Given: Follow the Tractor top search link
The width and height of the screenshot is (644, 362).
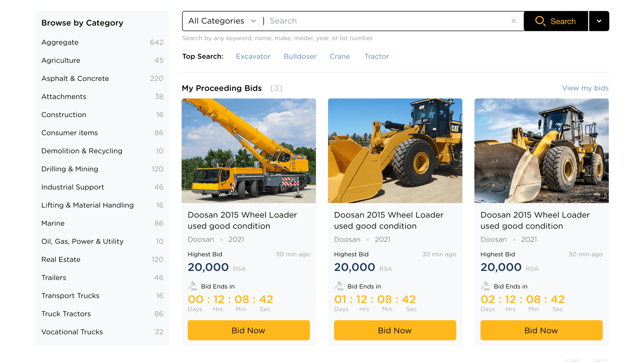Looking at the screenshot, I should click(x=377, y=56).
